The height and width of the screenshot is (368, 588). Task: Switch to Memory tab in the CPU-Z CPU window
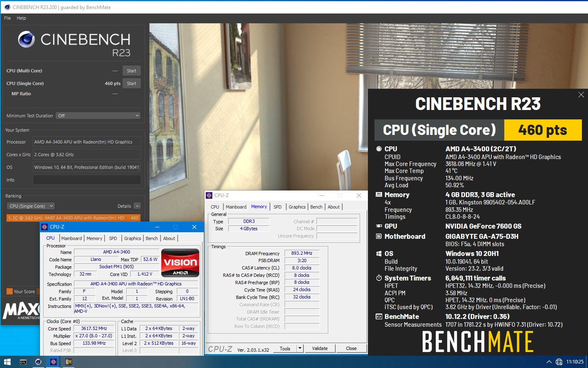tap(94, 238)
